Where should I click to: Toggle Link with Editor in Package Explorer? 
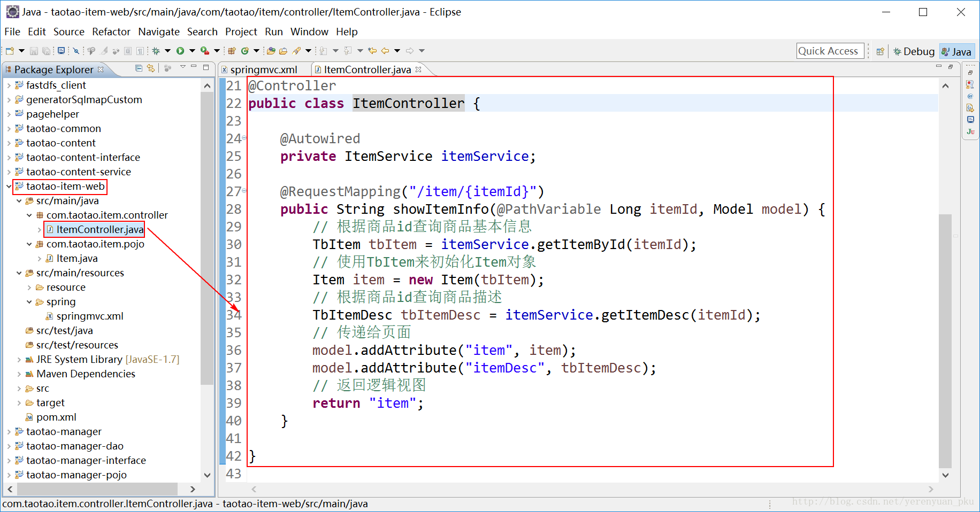coord(151,68)
